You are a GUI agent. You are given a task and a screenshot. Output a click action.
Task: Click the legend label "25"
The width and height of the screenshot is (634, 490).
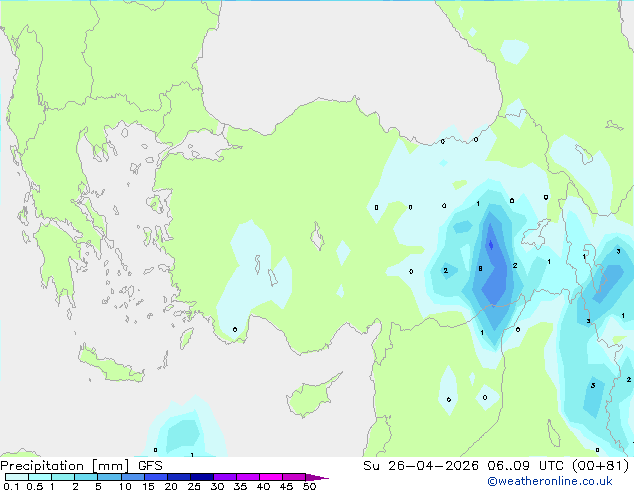[x=194, y=486]
